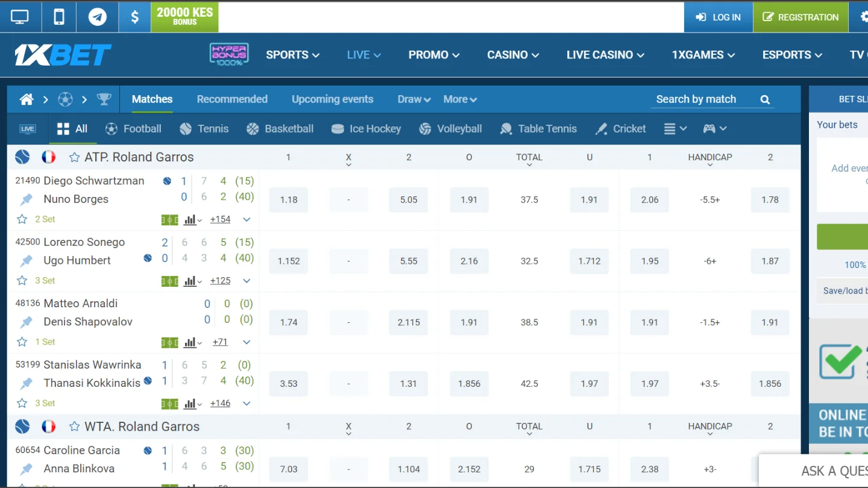Open the mobile app phone icon
Screen dimensions: 868x488
click(x=59, y=17)
